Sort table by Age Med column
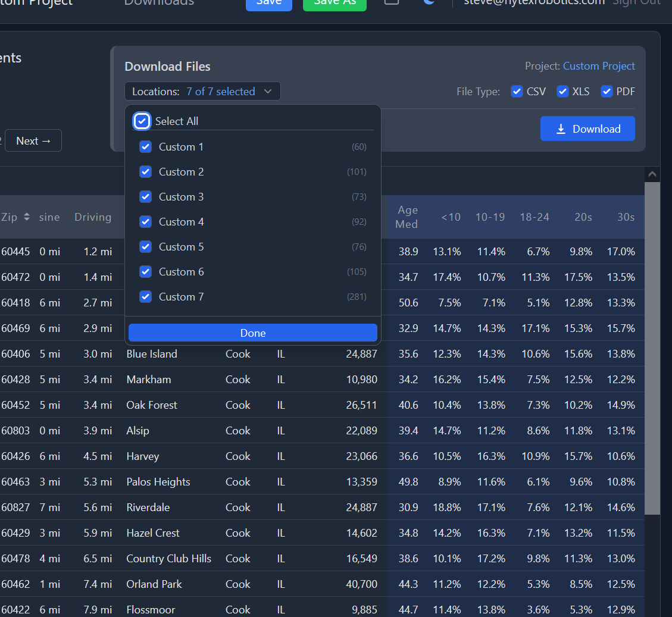Viewport: 672px width, 617px height. tap(407, 217)
